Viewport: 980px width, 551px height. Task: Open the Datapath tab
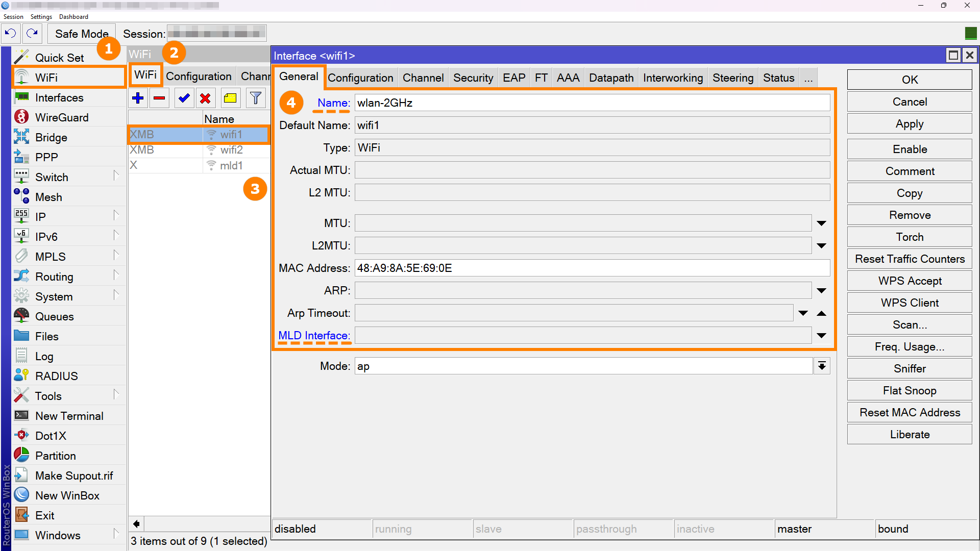(611, 78)
